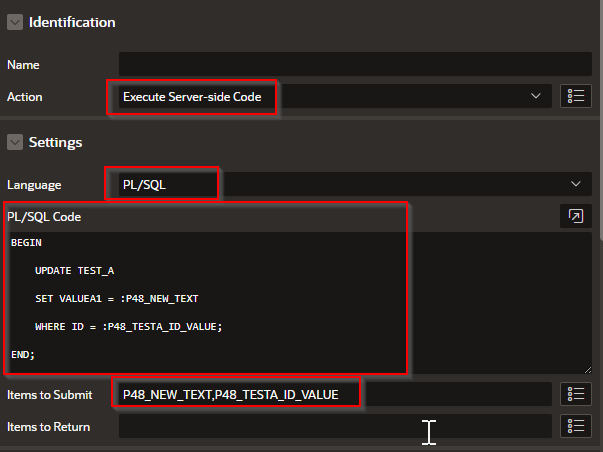Click the END; code line
Screen dimensions: 603x452
pos(23,355)
